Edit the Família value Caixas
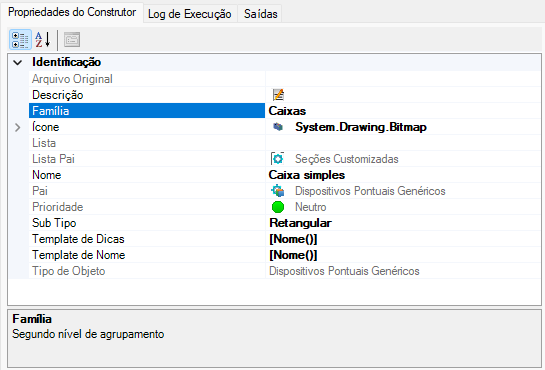The width and height of the screenshot is (545, 370). [x=287, y=111]
